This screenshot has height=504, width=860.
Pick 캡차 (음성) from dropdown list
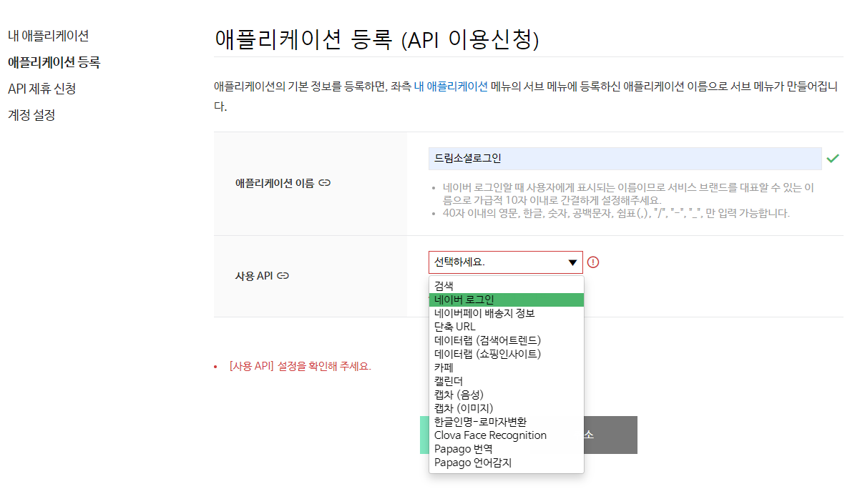(507, 395)
